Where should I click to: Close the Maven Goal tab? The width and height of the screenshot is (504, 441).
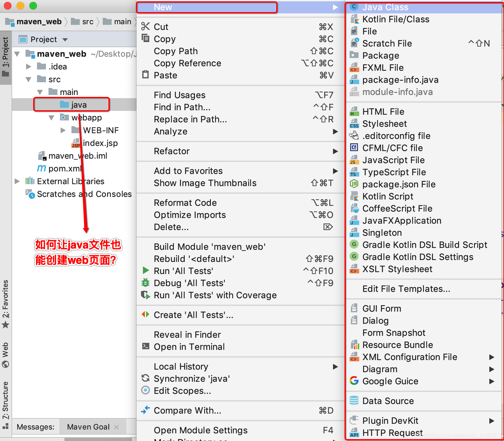(x=117, y=427)
